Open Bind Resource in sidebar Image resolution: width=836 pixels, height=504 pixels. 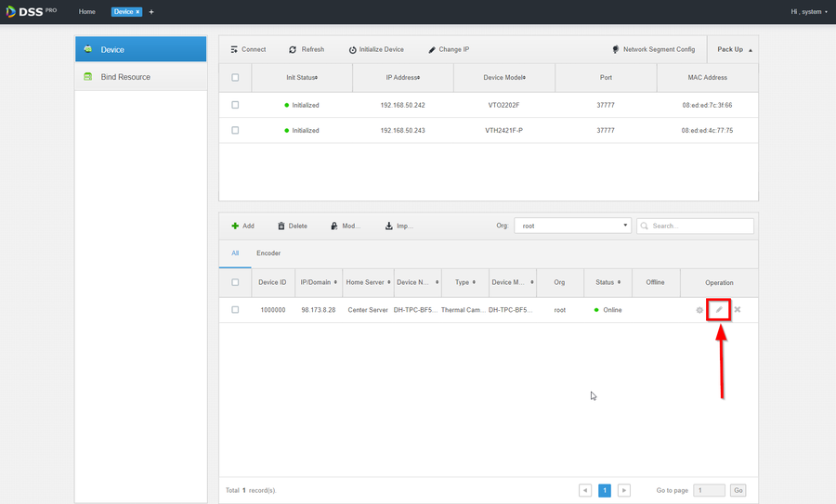coord(125,77)
